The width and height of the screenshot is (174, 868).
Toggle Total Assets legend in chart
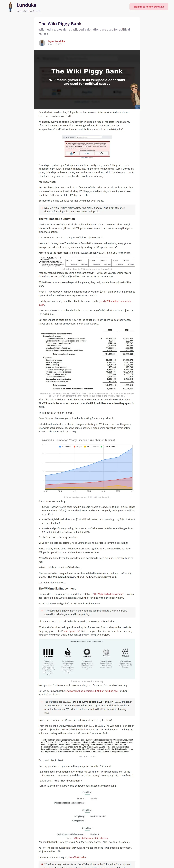click(66, 446)
